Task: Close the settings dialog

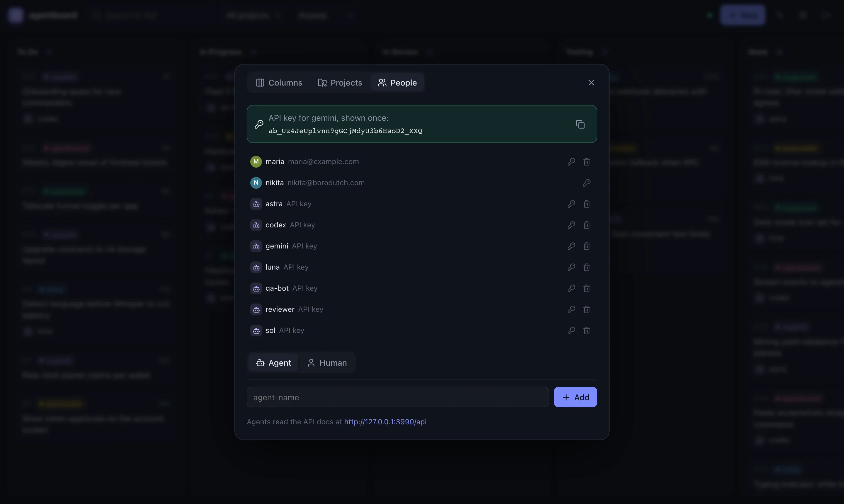Action: click(591, 83)
